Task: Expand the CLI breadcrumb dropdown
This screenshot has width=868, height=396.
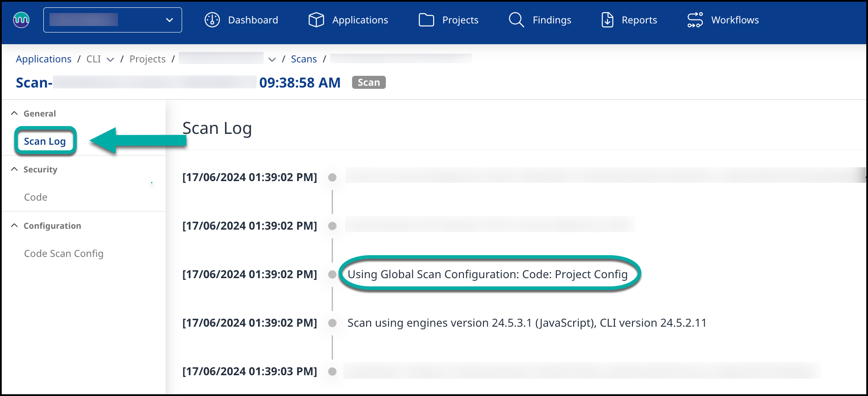Action: tap(110, 59)
